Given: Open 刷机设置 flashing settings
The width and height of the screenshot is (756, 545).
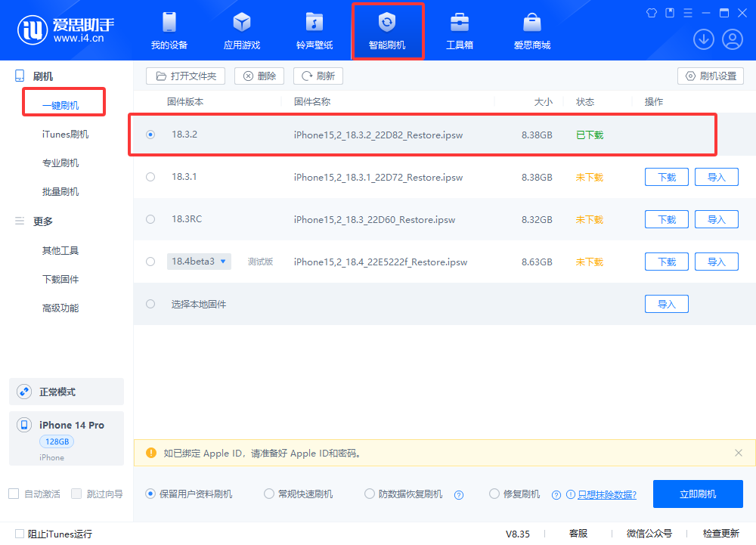Looking at the screenshot, I should click(x=711, y=76).
